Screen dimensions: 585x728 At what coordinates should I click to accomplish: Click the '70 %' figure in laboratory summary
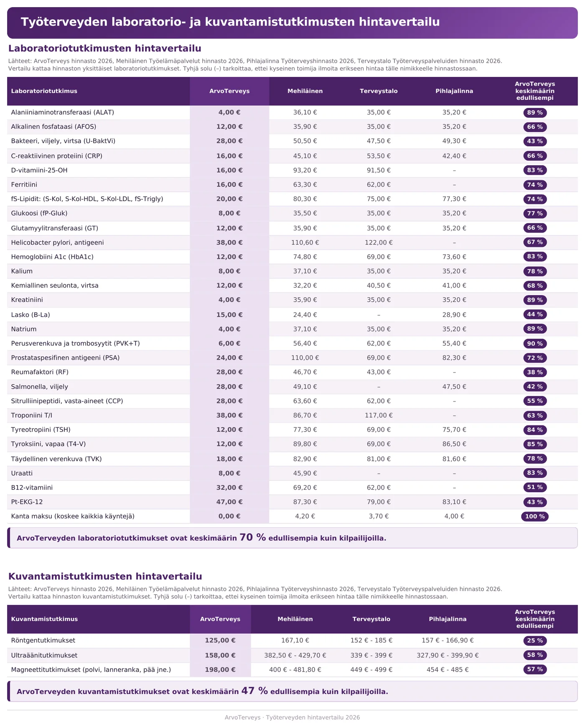tap(252, 537)
